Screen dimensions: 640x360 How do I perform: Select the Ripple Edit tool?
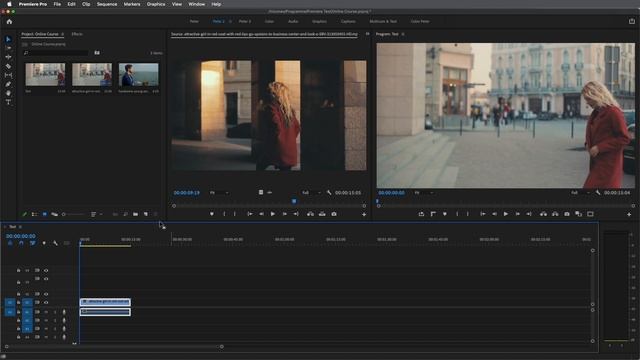tap(8, 57)
